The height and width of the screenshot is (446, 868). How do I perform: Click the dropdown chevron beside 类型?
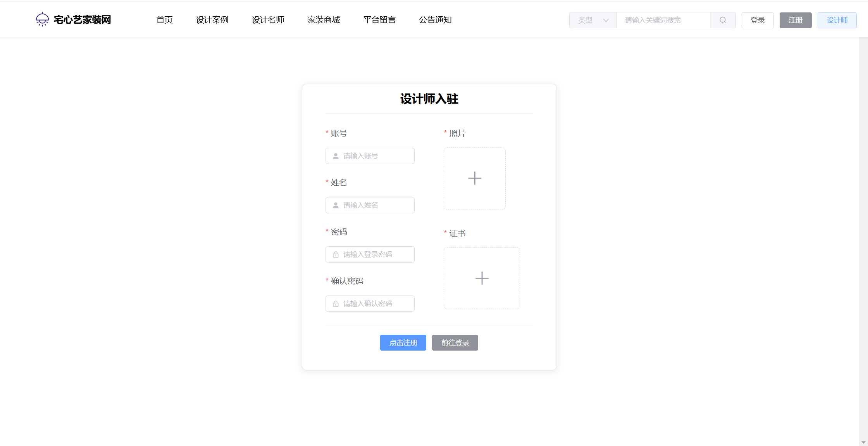coord(606,20)
